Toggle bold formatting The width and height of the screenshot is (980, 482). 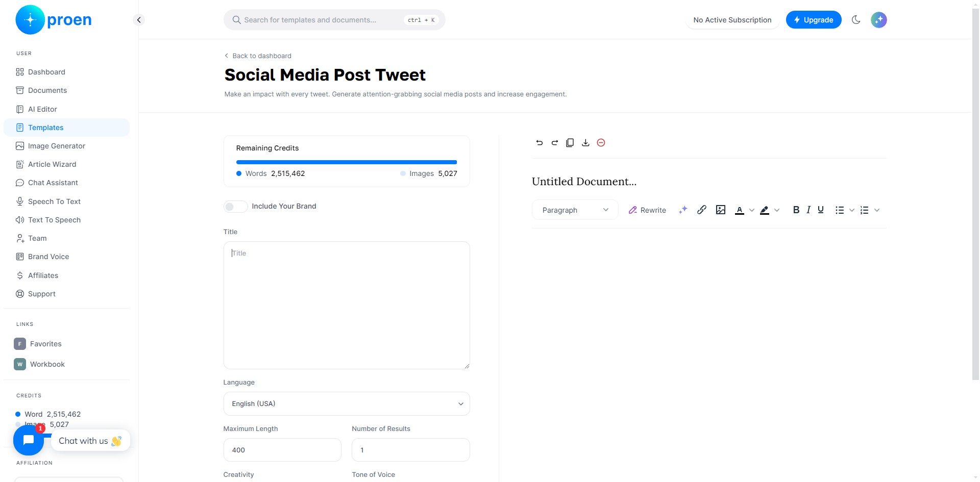coord(796,210)
